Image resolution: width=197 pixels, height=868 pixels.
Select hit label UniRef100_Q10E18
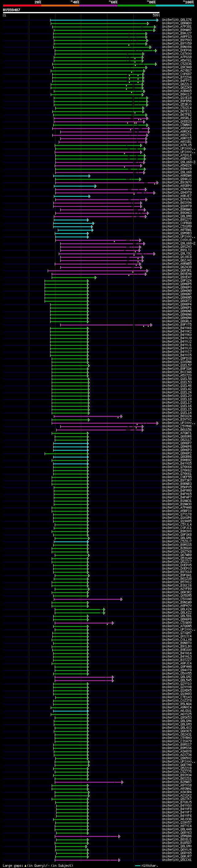177,98
